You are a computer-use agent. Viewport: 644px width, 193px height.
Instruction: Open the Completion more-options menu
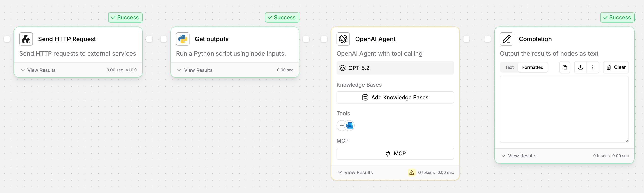pos(593,67)
